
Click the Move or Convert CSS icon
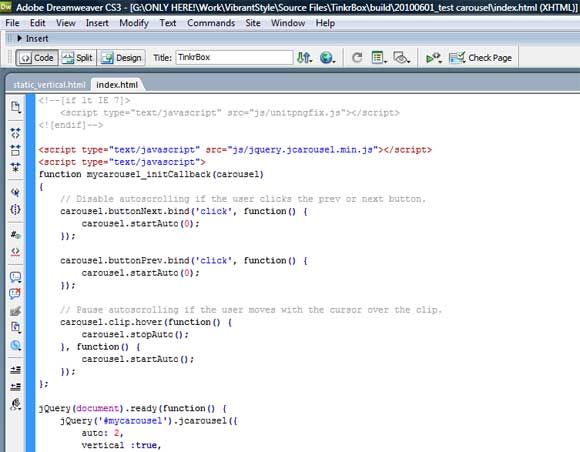(15, 345)
